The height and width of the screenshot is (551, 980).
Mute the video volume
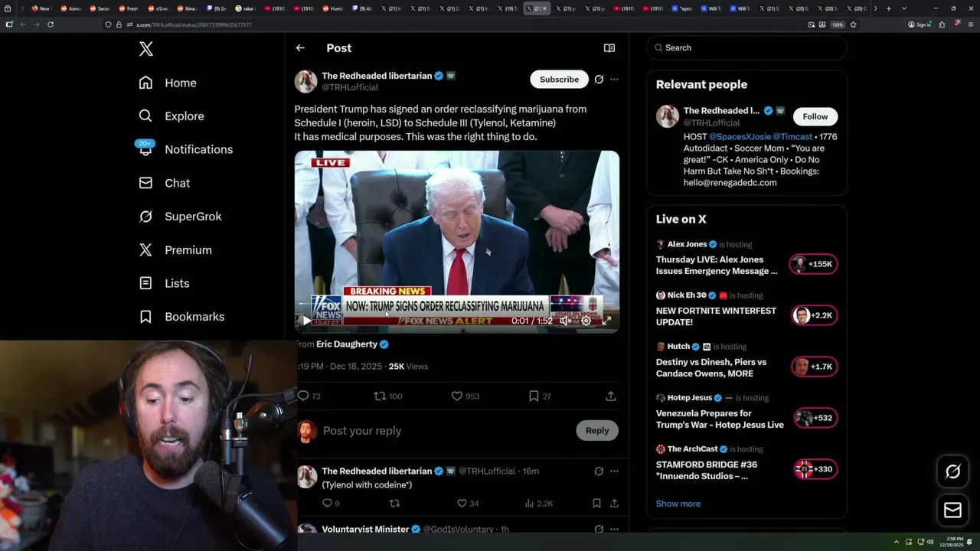coord(565,321)
